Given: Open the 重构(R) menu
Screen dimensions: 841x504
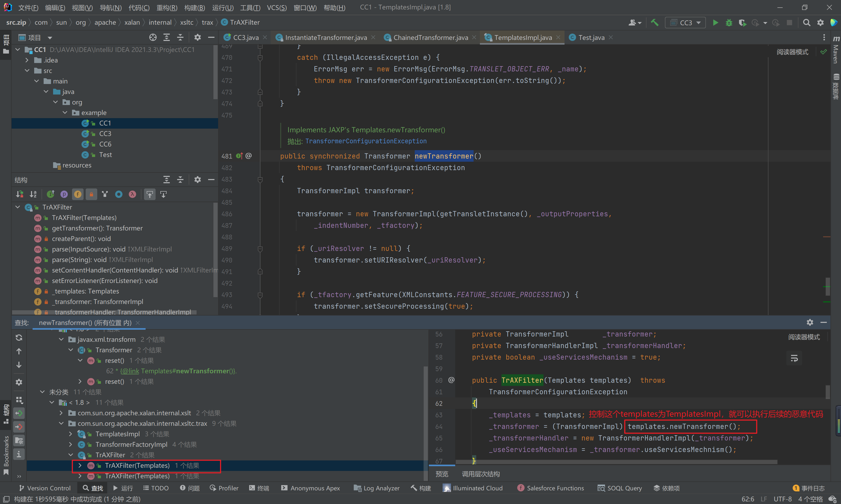Looking at the screenshot, I should click(x=167, y=7).
